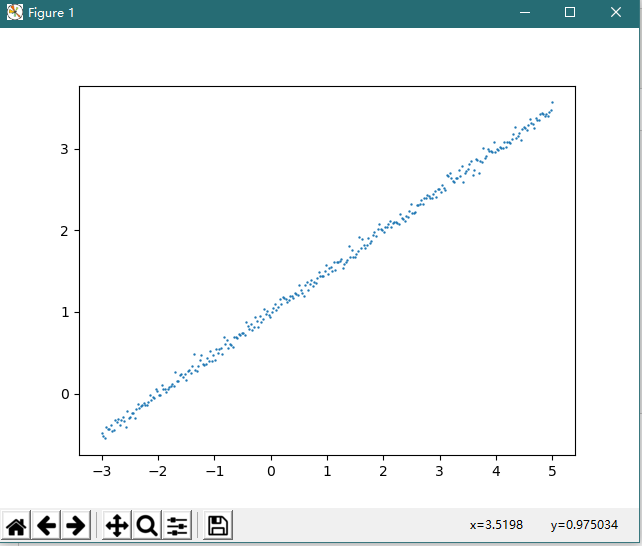The width and height of the screenshot is (642, 546).
Task: Close the Figure 1 window
Action: click(616, 13)
